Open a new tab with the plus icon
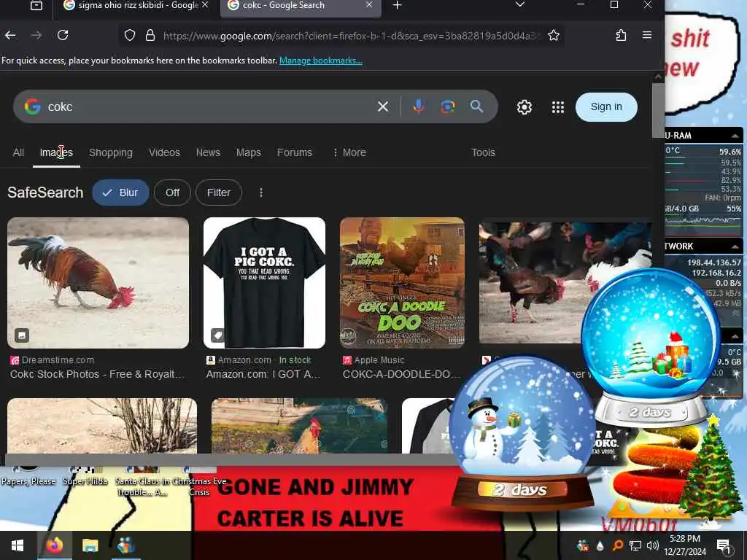747x560 pixels. pos(398,5)
